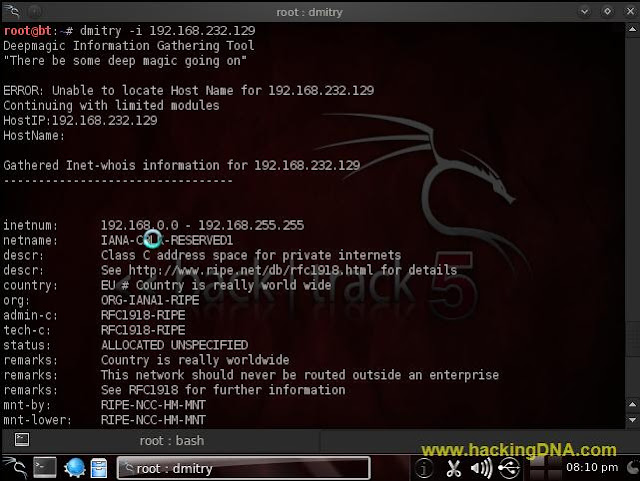The image size is (640, 481).
Task: Click 'This network should never be routed' remark
Action: 300,375
